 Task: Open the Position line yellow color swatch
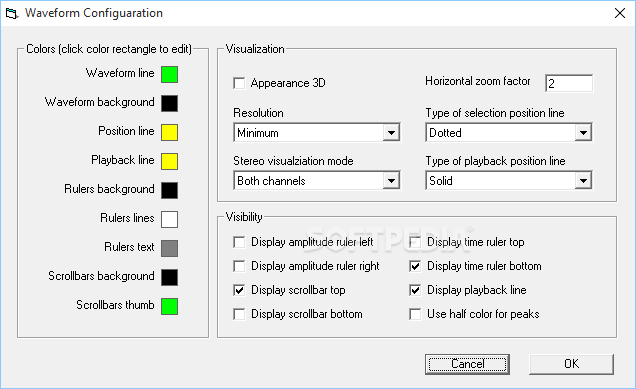[170, 132]
